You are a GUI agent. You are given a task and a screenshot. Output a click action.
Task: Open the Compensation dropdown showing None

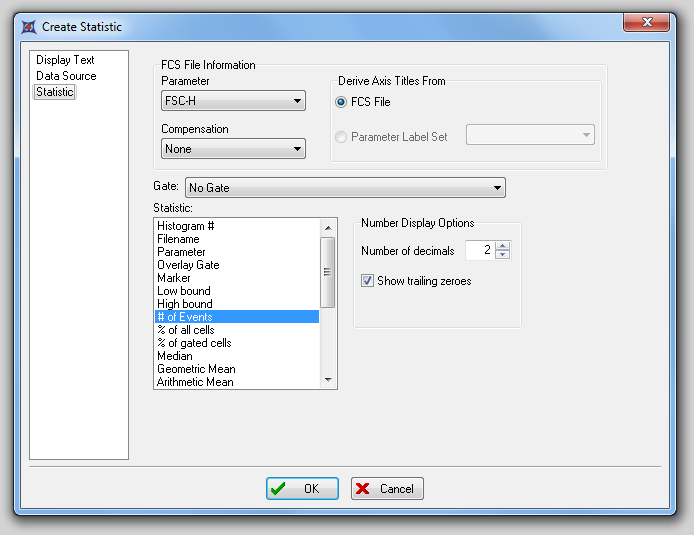[233, 149]
